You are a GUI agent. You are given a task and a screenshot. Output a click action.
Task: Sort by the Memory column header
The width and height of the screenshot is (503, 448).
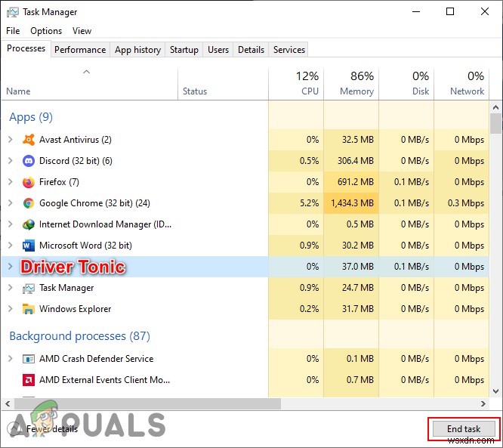[x=351, y=85]
